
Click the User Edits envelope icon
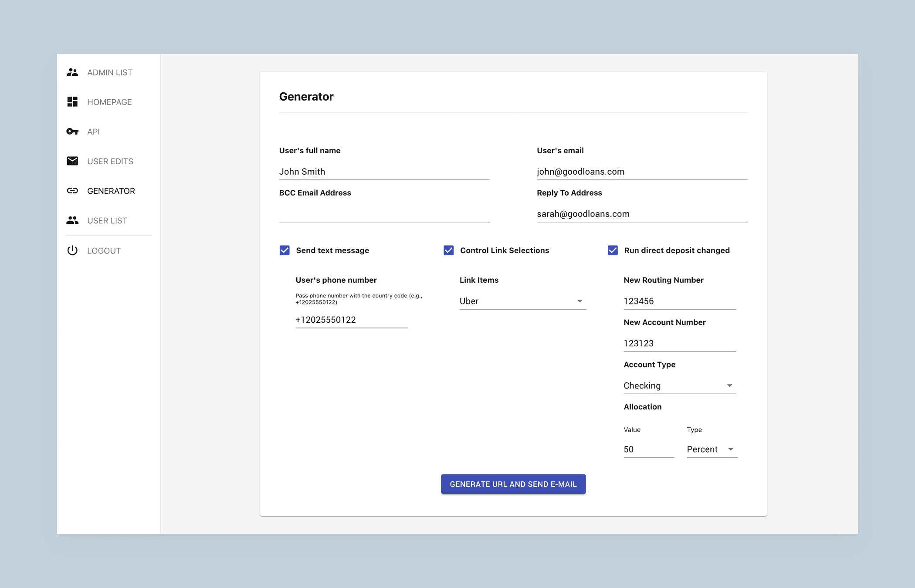tap(72, 161)
